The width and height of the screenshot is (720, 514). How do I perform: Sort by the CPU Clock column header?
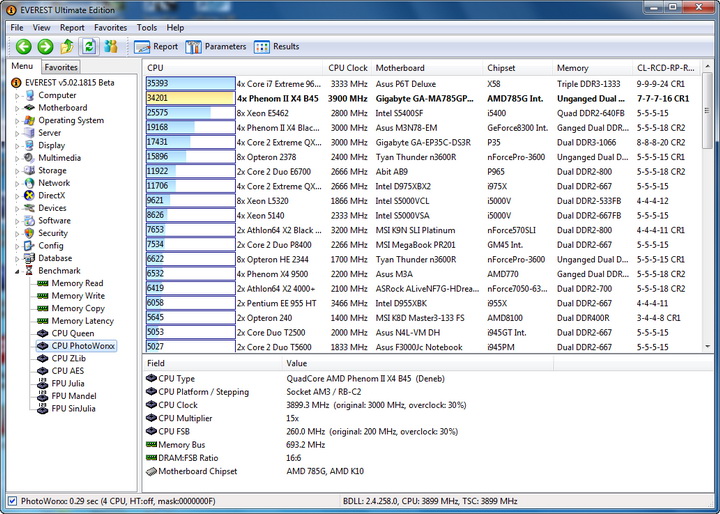tap(348, 68)
